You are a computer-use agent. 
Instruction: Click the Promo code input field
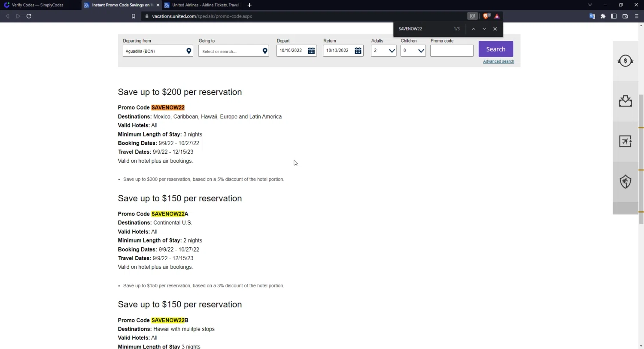452,51
